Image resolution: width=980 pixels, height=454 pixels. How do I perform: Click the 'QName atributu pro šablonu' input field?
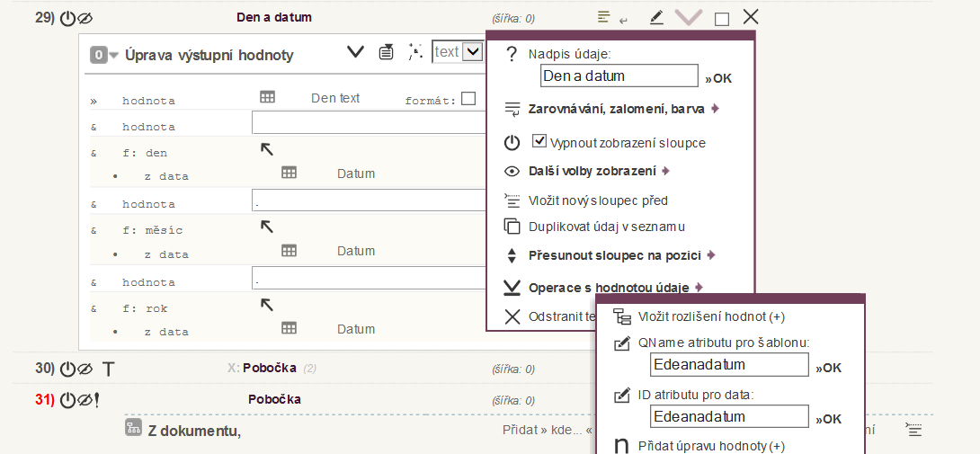[729, 365]
